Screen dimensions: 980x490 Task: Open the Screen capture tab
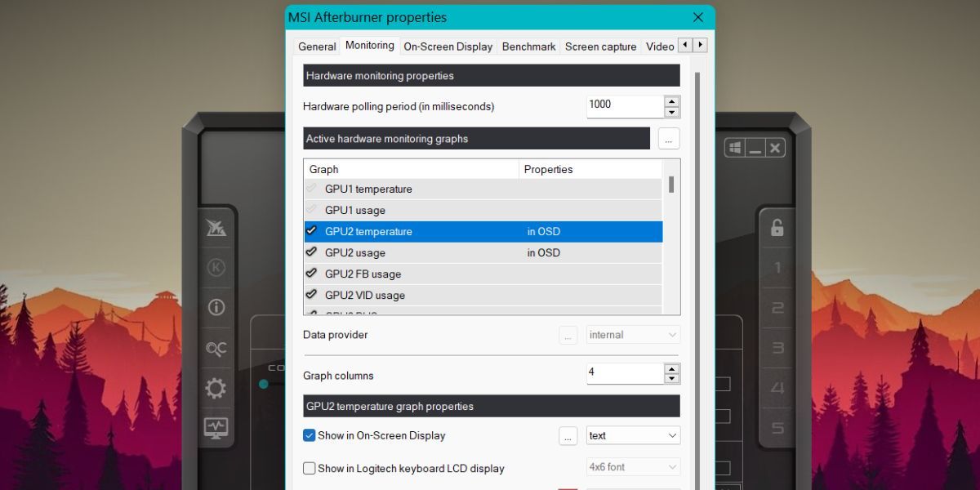(x=600, y=47)
